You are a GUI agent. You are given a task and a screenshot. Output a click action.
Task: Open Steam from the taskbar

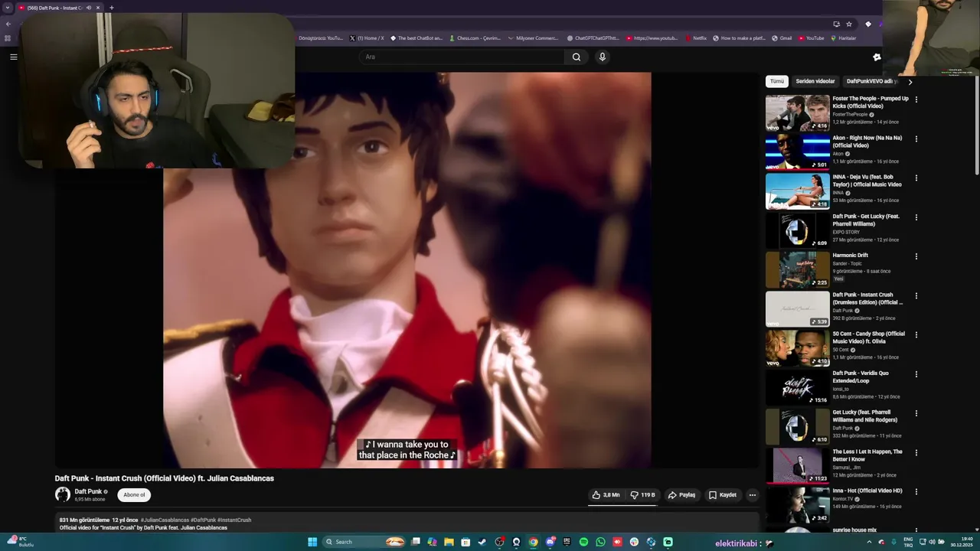pos(482,542)
